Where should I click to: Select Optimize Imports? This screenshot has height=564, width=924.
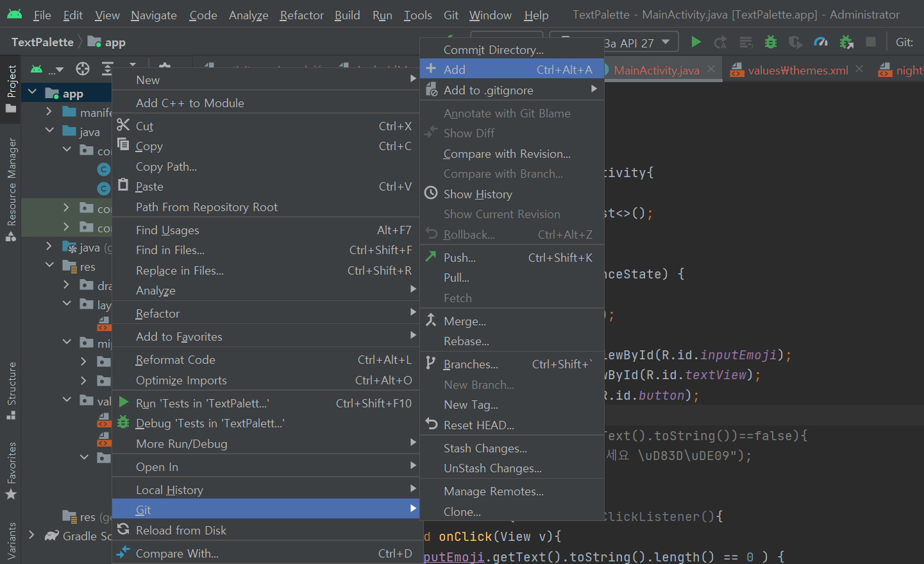point(265,380)
